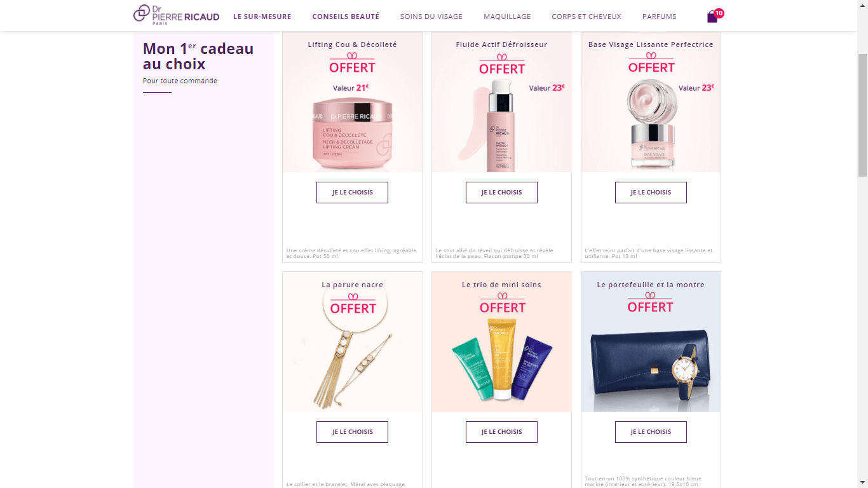This screenshot has width=868, height=488.
Task: Go to the Maquillage section
Action: (507, 17)
